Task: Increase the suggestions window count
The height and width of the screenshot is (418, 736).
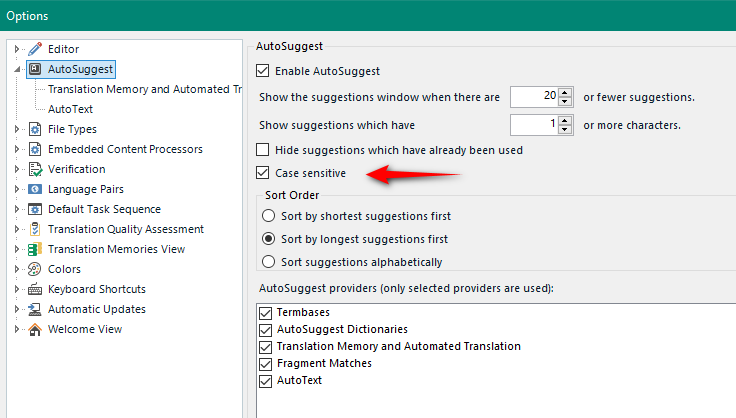Action: [x=565, y=92]
